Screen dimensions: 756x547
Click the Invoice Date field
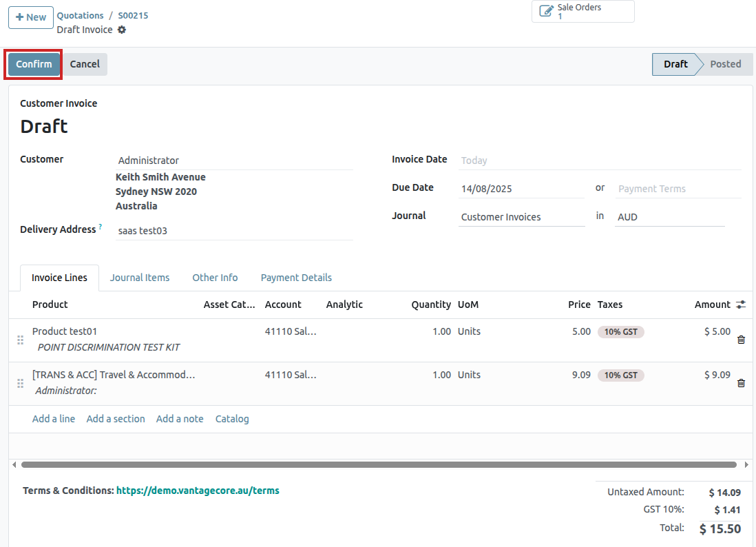point(599,161)
